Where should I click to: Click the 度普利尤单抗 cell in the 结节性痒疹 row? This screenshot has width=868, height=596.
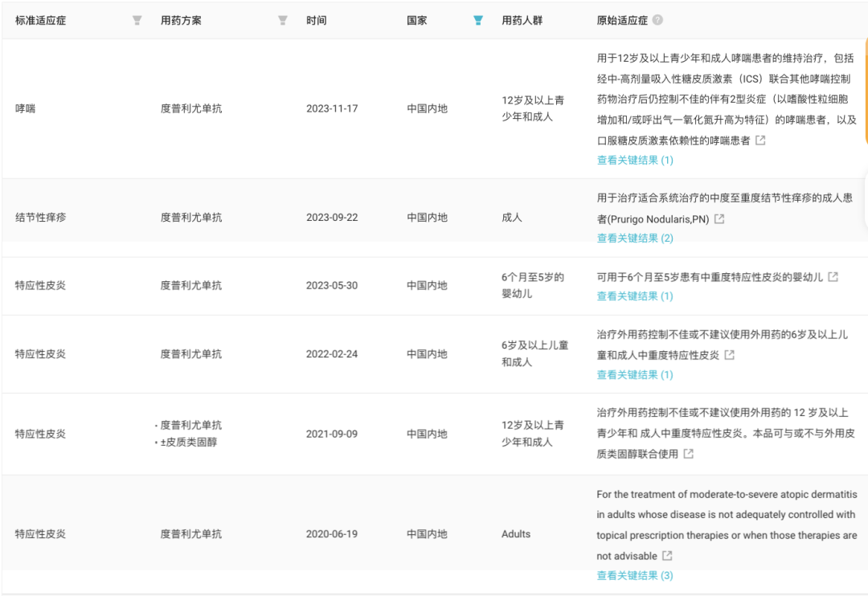[192, 217]
